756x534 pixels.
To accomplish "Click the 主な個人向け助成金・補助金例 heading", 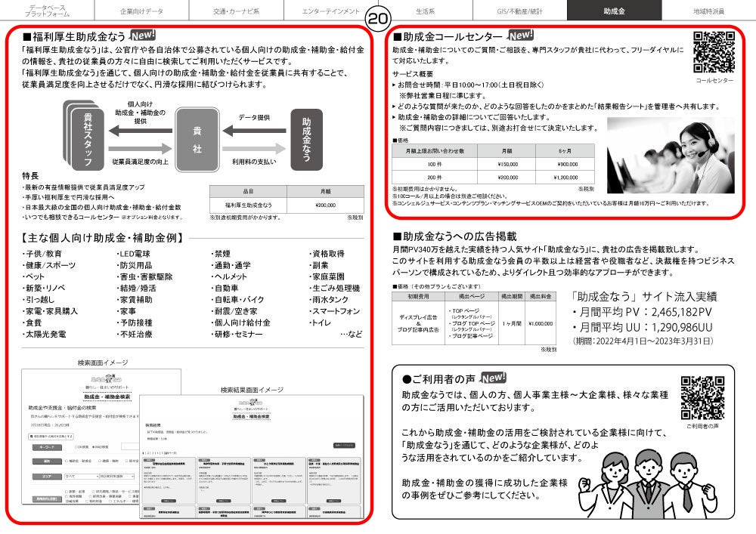I will coord(103,238).
